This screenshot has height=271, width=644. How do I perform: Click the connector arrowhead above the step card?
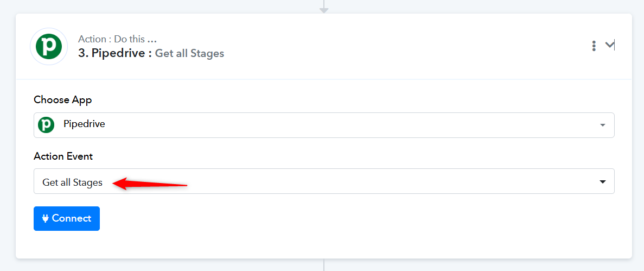(x=324, y=11)
